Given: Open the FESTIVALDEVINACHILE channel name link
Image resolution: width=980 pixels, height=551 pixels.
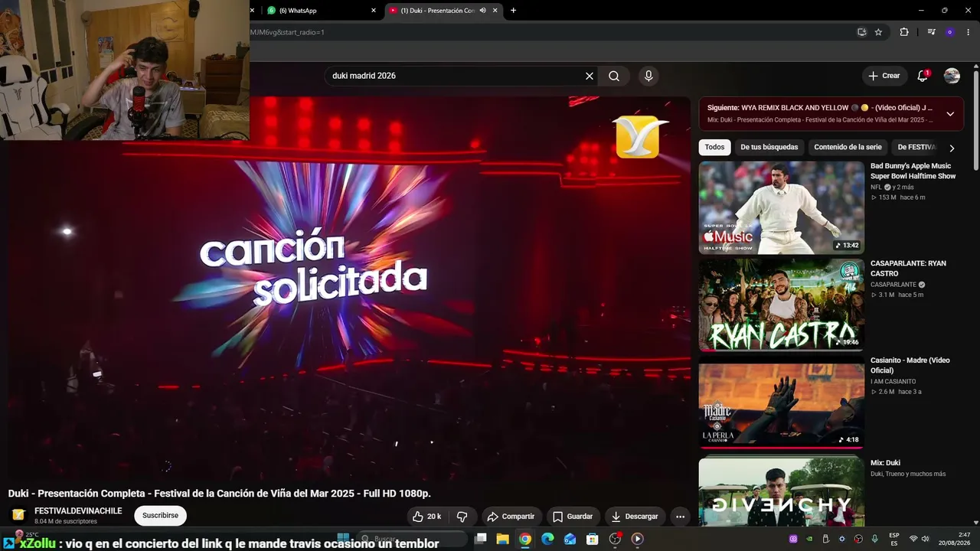Looking at the screenshot, I should (78, 510).
